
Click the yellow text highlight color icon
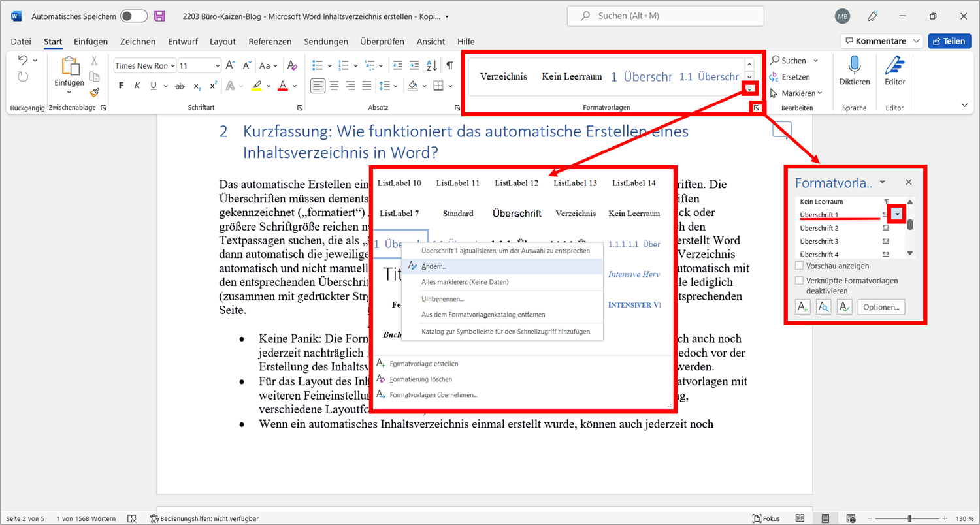pyautogui.click(x=257, y=86)
